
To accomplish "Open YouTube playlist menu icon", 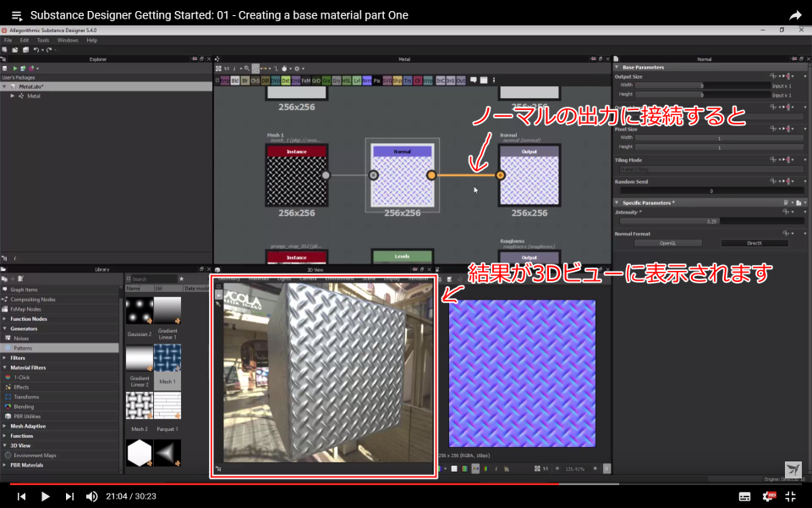I will 17,15.
